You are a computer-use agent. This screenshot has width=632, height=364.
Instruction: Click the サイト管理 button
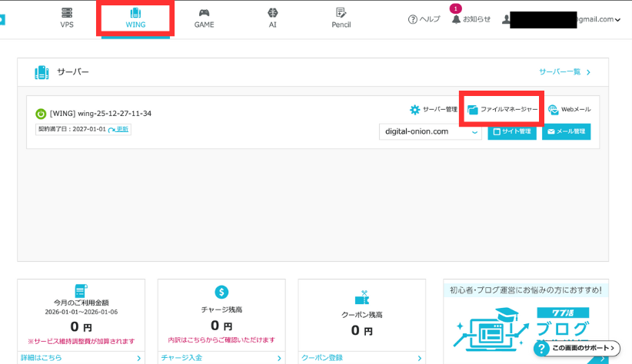512,132
